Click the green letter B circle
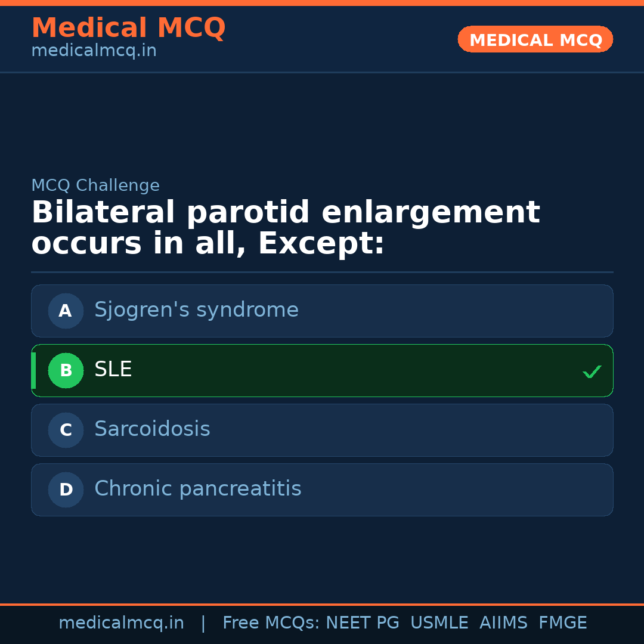This screenshot has width=644, height=644. [66, 370]
